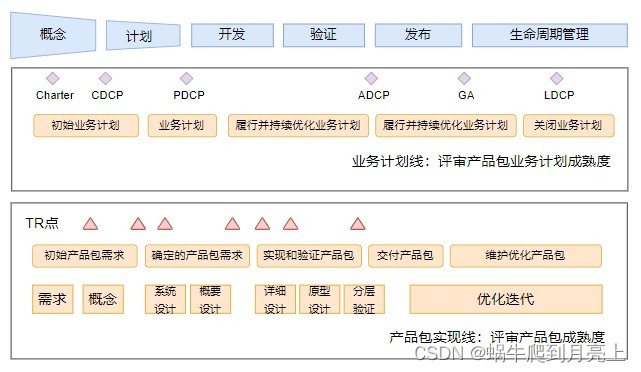Click the 初始业务计划 box
Screen dimensions: 641x372
click(x=86, y=125)
